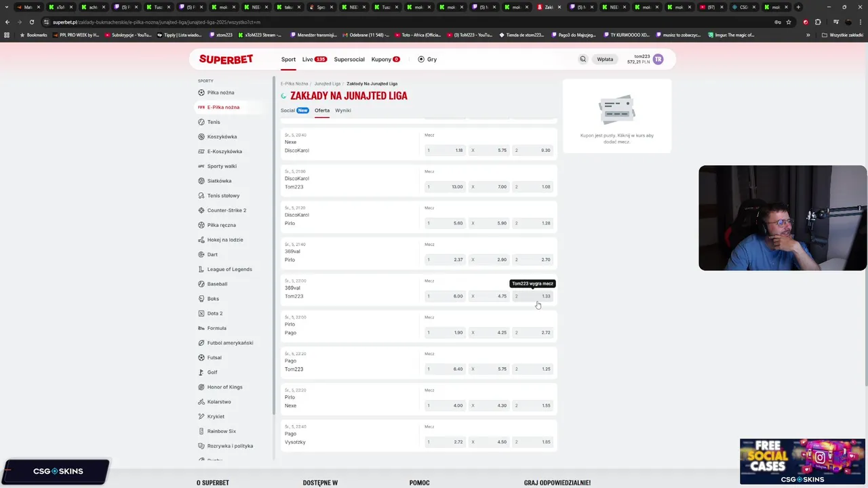Open the Sport main menu item
This screenshot has width=868, height=488.
pyautogui.click(x=288, y=59)
